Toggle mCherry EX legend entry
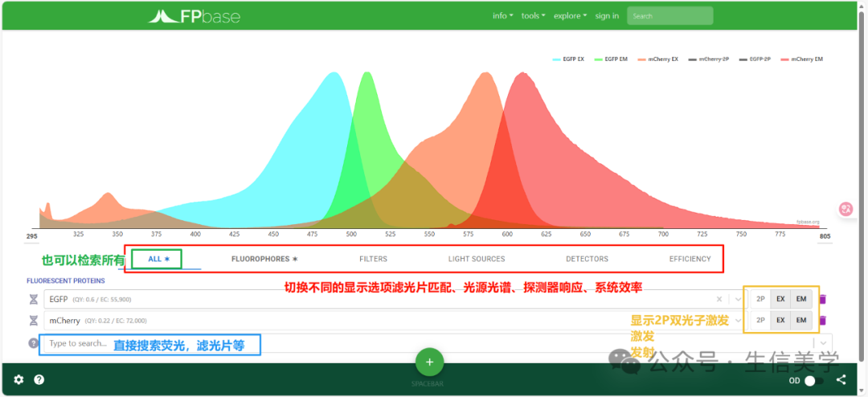Image resolution: width=868 pixels, height=397 pixels. [657, 59]
